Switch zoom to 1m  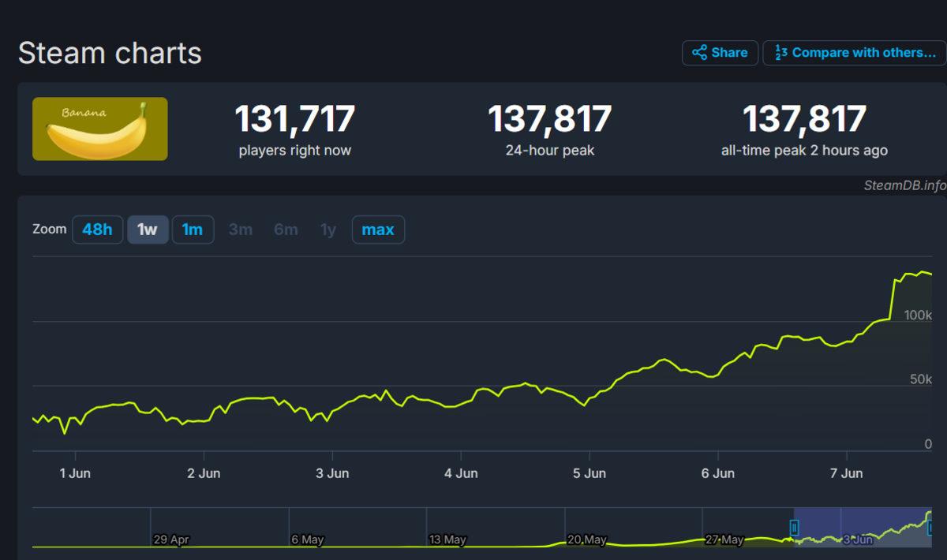pyautogui.click(x=193, y=230)
